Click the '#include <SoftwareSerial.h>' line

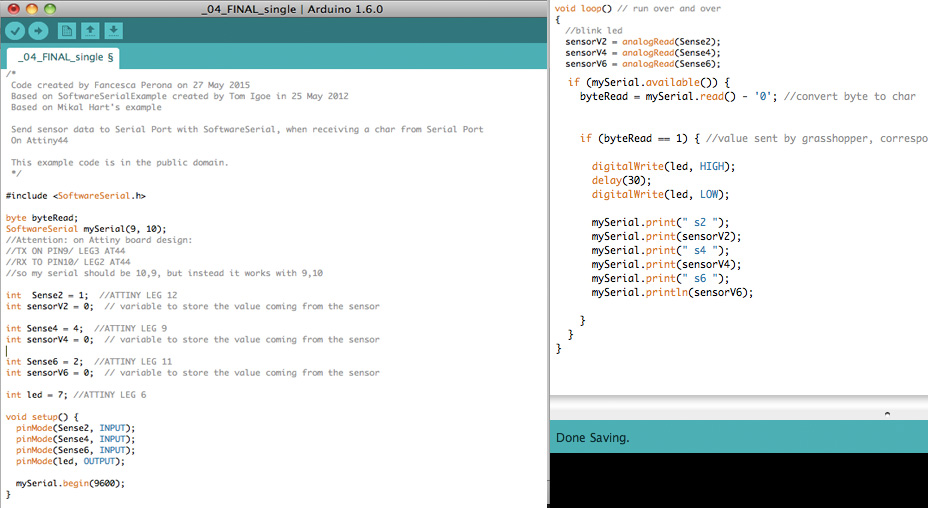(76, 196)
